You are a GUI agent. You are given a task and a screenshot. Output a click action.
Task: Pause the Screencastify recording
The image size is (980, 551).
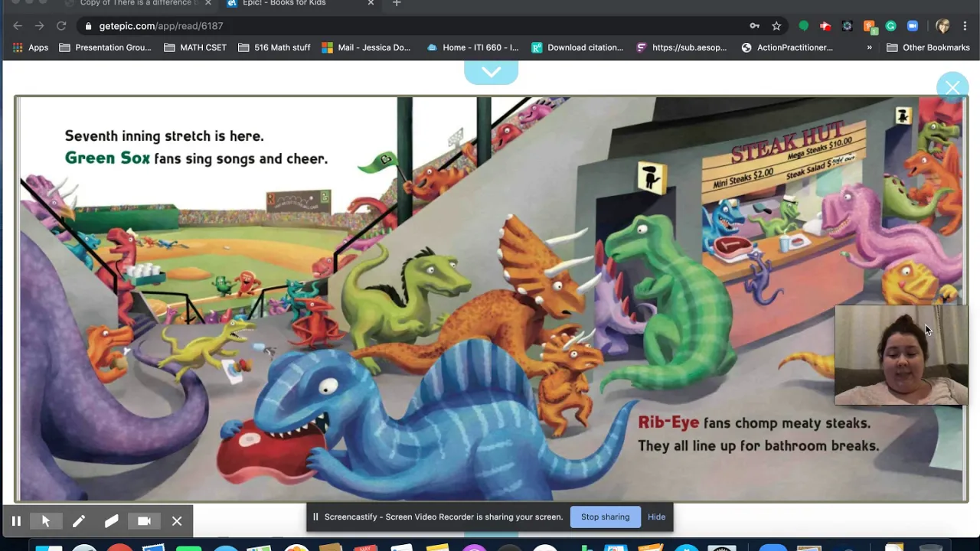click(16, 521)
